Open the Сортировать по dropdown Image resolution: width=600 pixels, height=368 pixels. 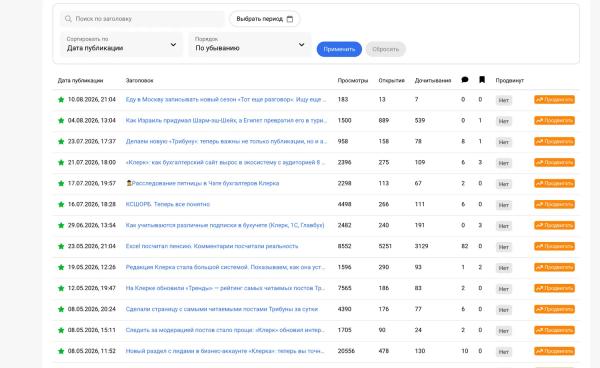click(x=121, y=44)
